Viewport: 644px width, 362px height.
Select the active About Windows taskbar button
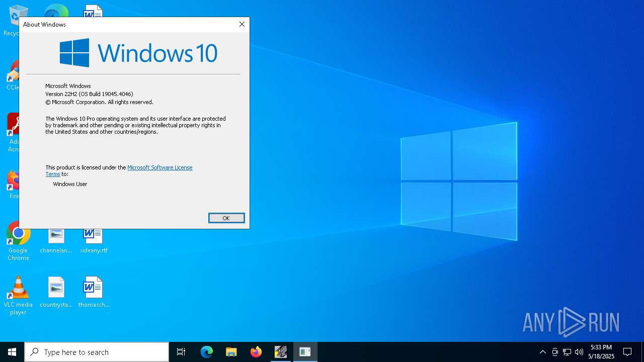point(305,352)
